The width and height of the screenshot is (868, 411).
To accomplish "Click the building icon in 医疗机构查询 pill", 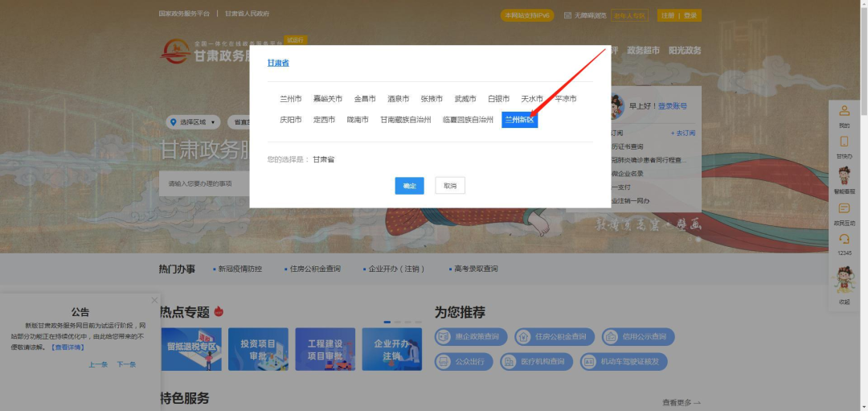I will 509,362.
